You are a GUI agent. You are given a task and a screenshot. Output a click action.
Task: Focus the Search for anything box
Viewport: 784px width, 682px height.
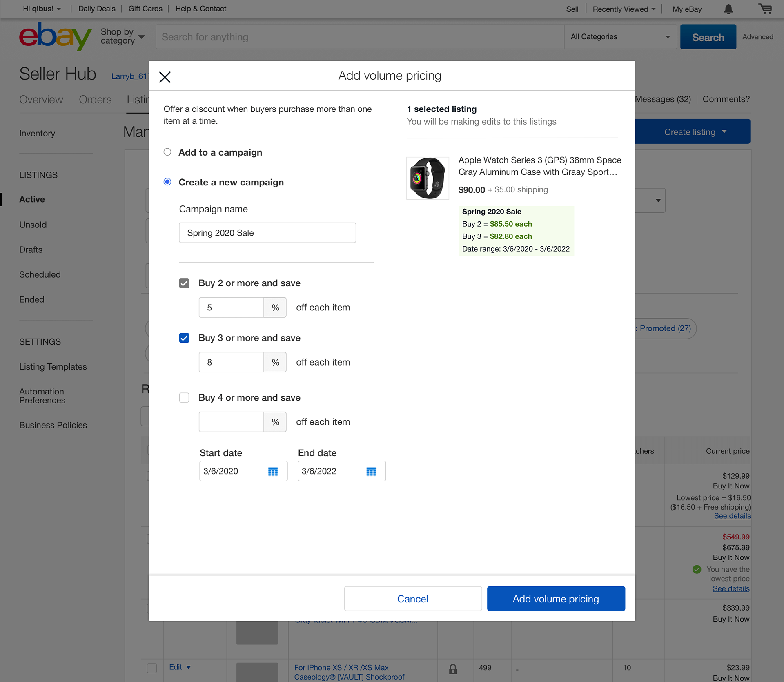tap(360, 37)
